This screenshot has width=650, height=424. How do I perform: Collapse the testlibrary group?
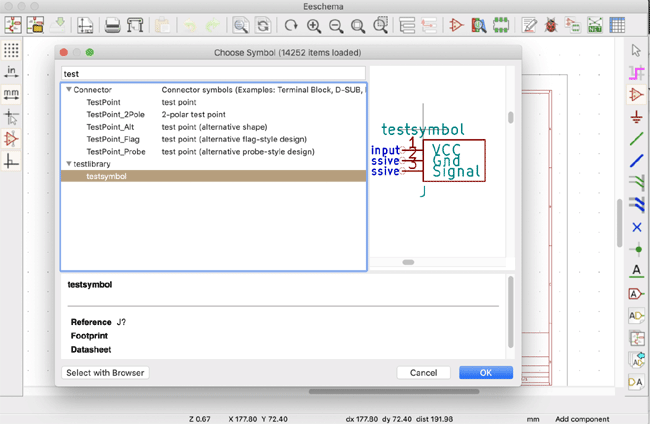pyautogui.click(x=69, y=164)
